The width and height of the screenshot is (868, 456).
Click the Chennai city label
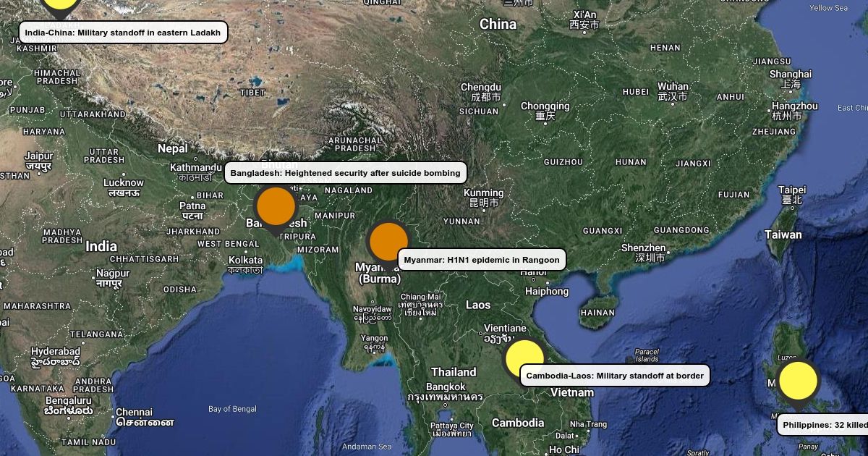click(134, 413)
